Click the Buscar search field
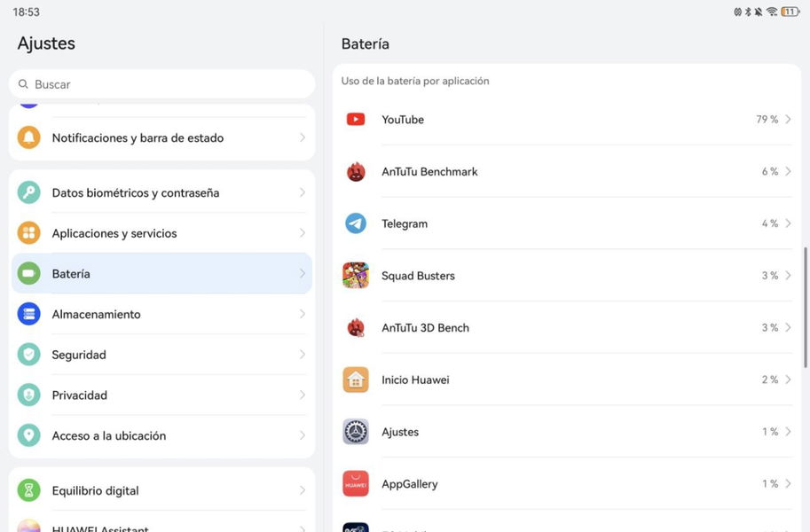The width and height of the screenshot is (810, 532). tap(161, 84)
